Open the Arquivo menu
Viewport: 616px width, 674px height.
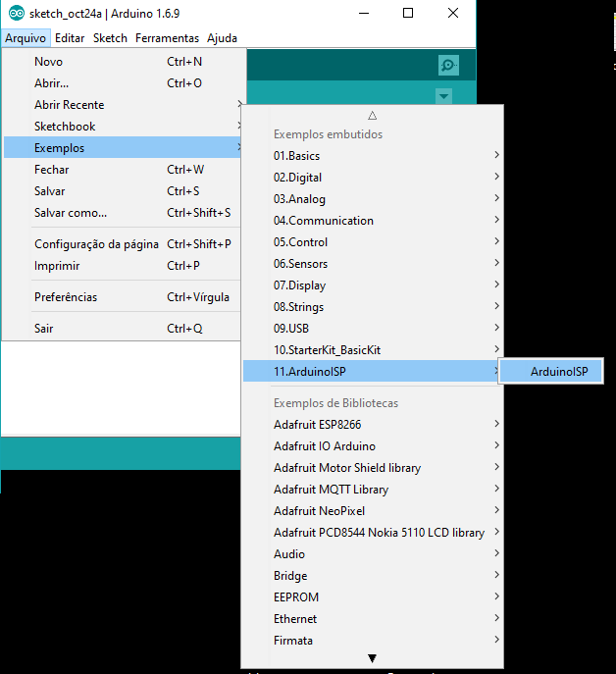(x=26, y=38)
